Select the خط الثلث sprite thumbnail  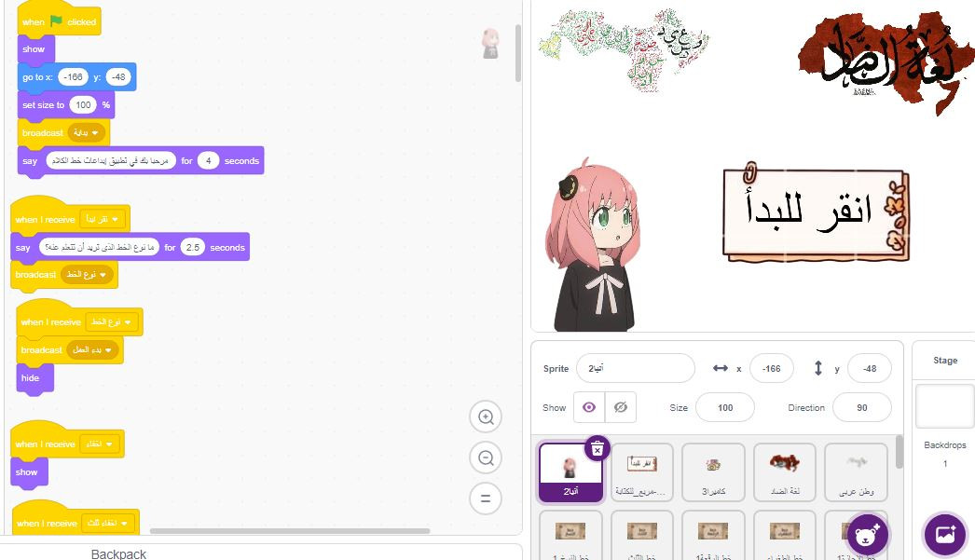[x=641, y=535]
